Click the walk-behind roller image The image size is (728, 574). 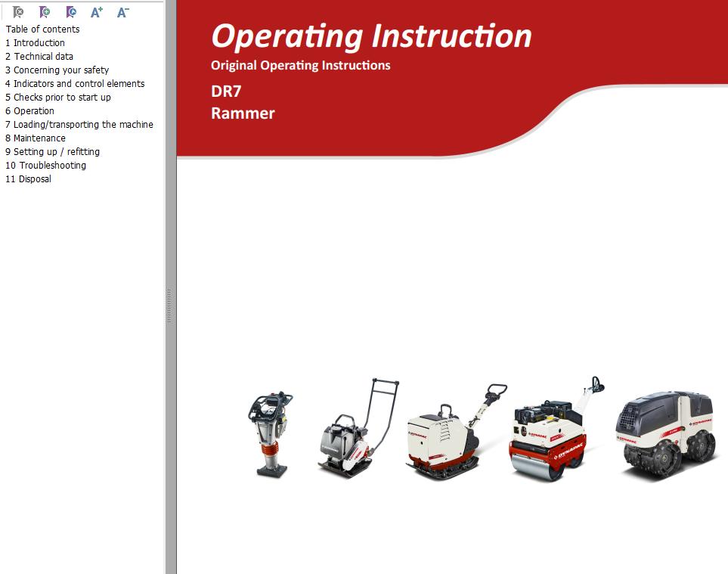pos(556,429)
